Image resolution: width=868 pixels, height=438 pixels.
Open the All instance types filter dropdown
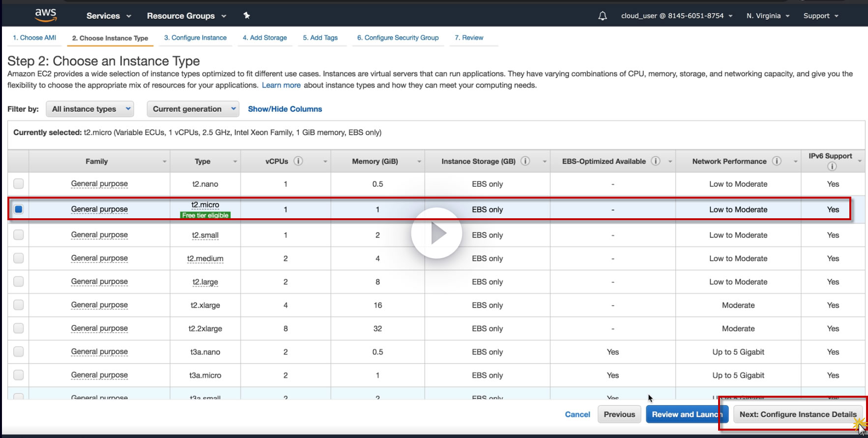click(x=90, y=109)
